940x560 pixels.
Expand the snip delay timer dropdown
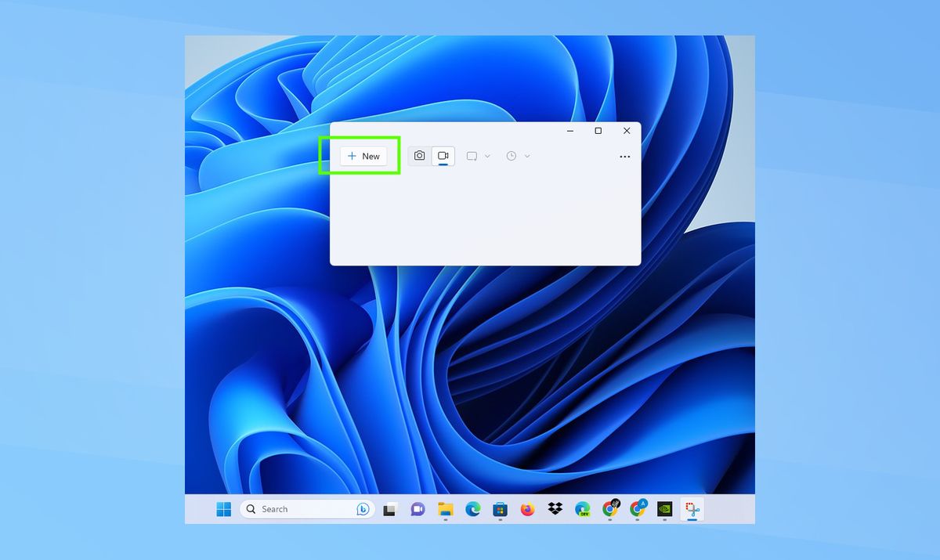(518, 156)
